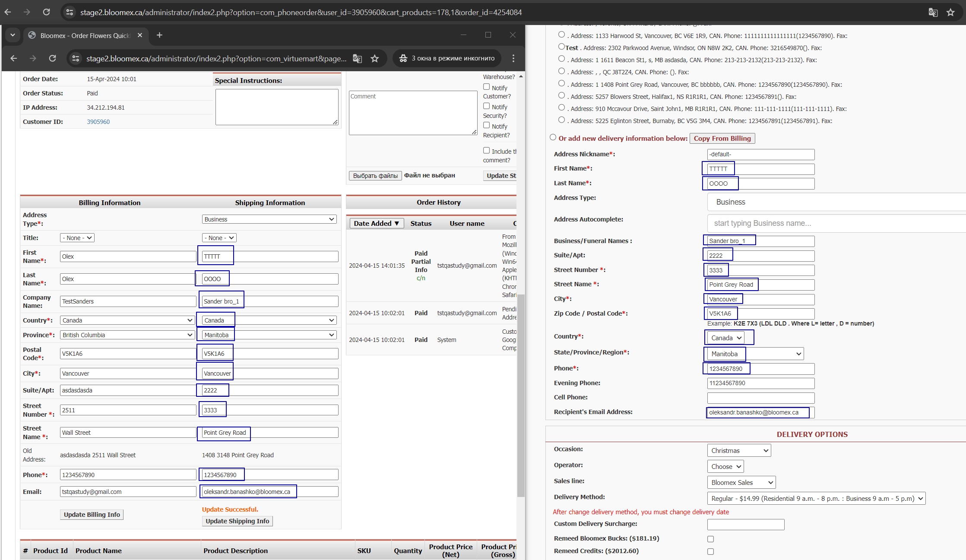Click Status column header in Order History
Screen dimensions: 966x560
click(x=421, y=224)
